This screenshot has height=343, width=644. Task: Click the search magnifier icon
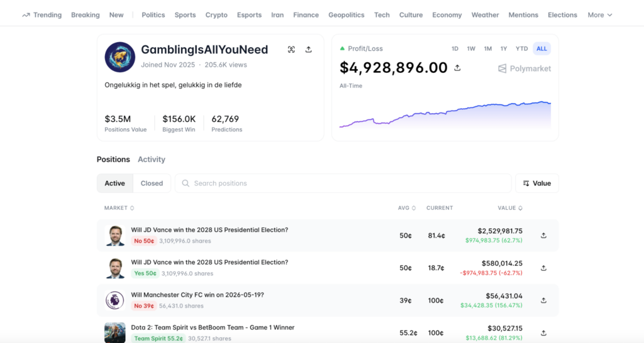pos(186,183)
